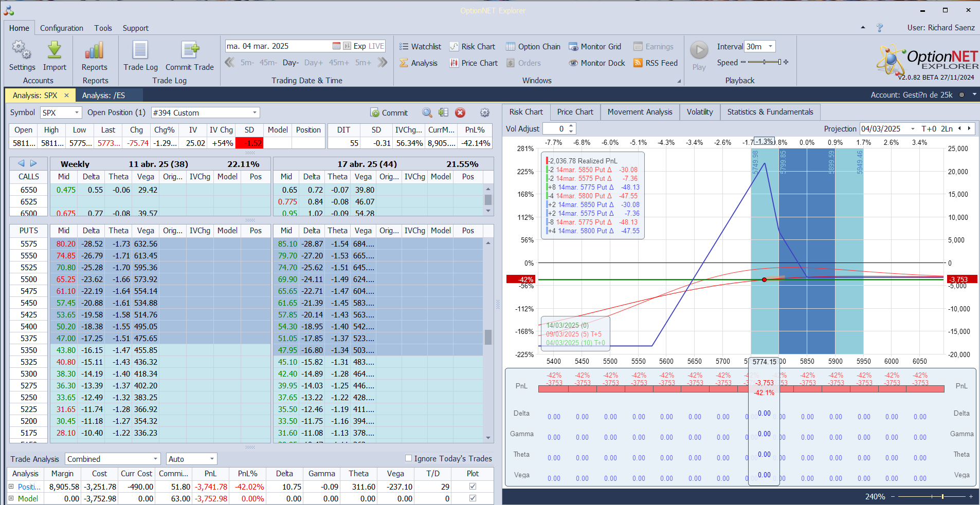Open the Analysis window from ribbon
Screen dimensions: 980x505
[418, 63]
